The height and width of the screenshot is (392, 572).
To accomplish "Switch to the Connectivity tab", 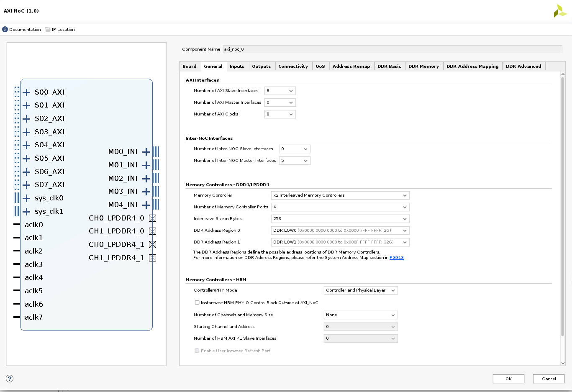I will point(293,67).
